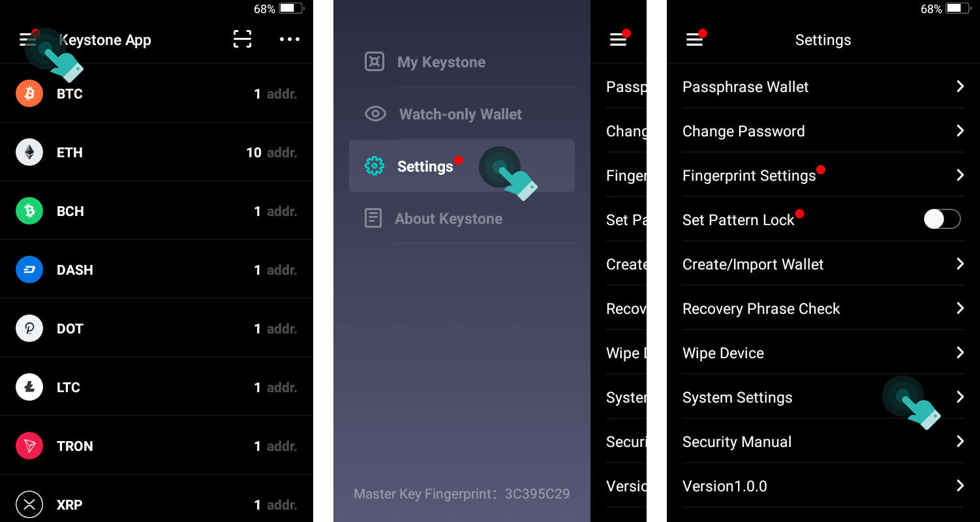Screen dimensions: 980x522
Task: Tap the Wipe Device label
Action: 723,353
